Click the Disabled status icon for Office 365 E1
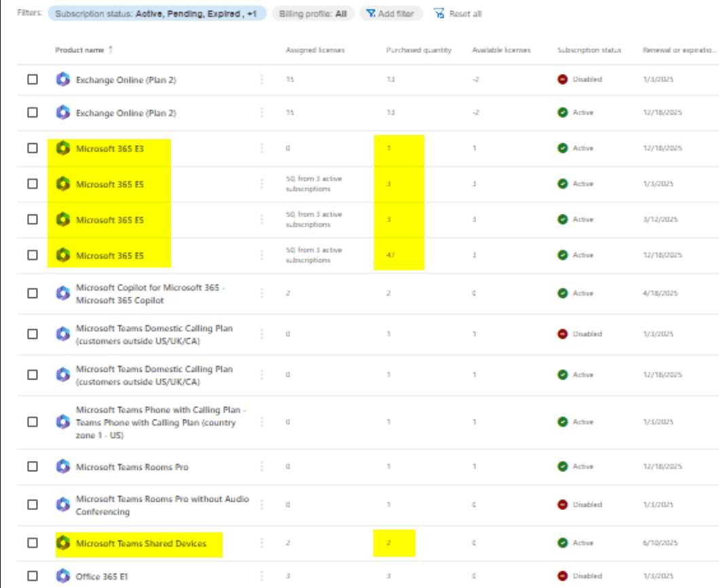This screenshot has width=719, height=588. pos(563,576)
